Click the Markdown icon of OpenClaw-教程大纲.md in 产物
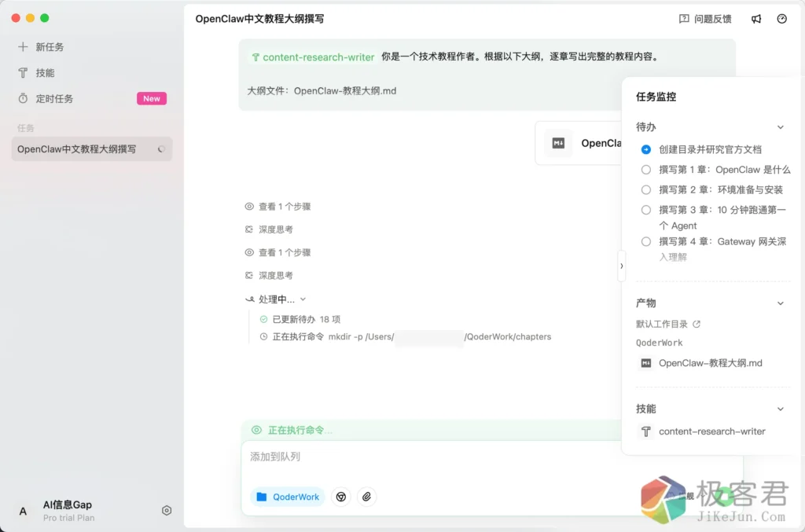The width and height of the screenshot is (805, 532). [x=646, y=363]
